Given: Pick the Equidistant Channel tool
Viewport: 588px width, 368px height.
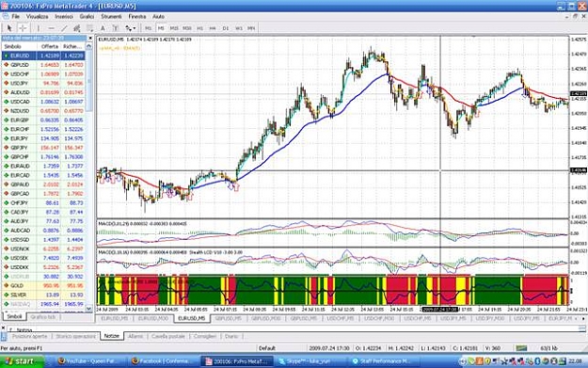Looking at the screenshot, I should (x=77, y=28).
